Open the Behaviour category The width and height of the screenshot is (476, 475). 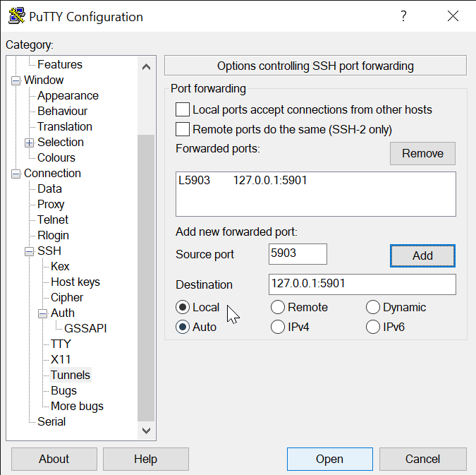pos(62,112)
